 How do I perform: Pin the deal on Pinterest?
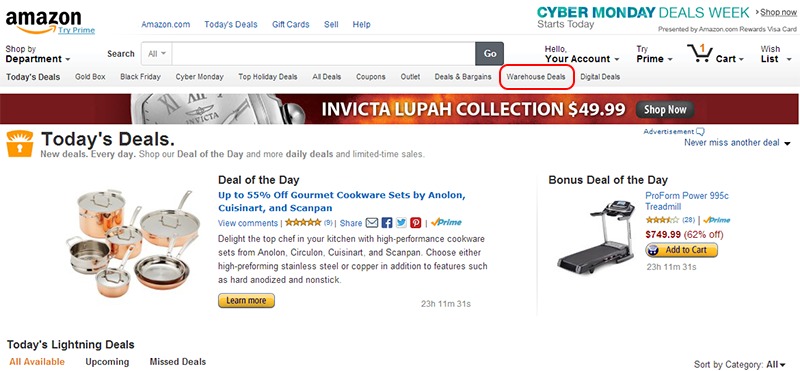(x=416, y=223)
